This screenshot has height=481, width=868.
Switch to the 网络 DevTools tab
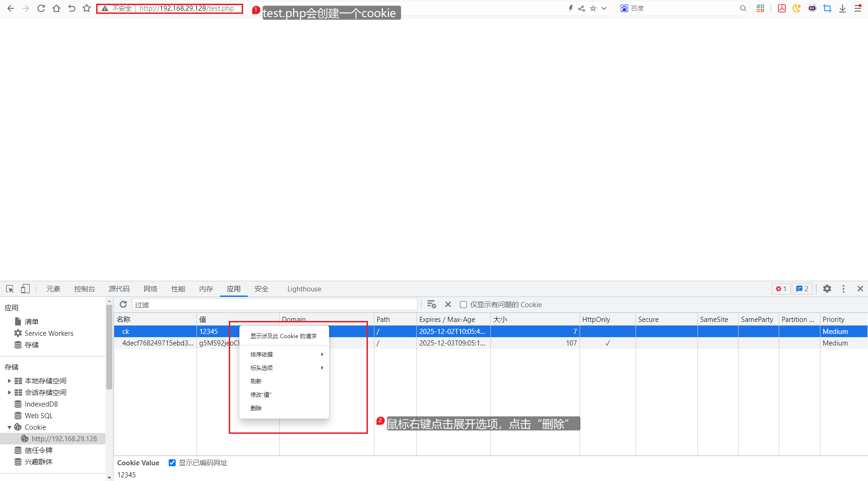point(150,289)
